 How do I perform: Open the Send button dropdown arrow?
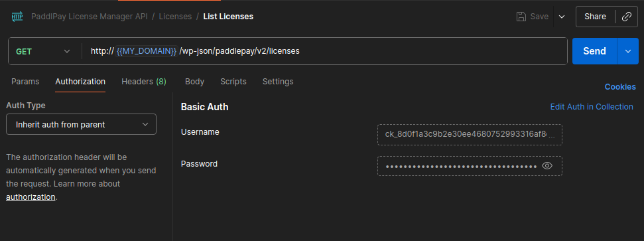click(627, 51)
